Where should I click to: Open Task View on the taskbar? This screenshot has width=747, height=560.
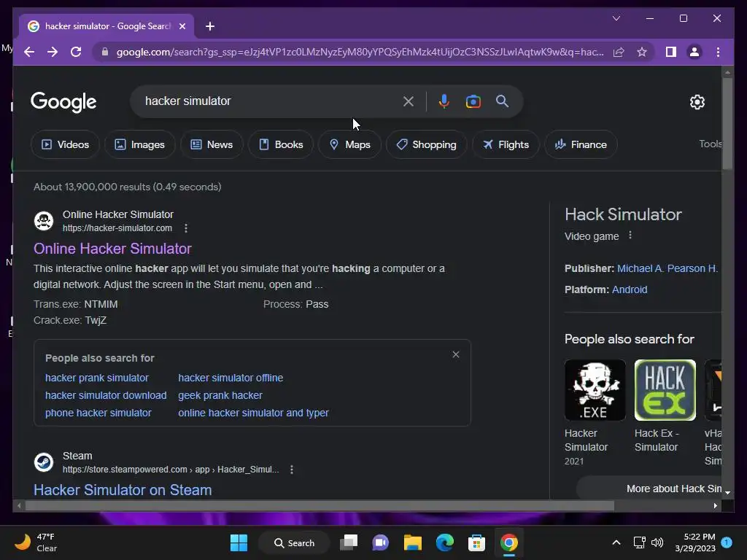[348, 542]
